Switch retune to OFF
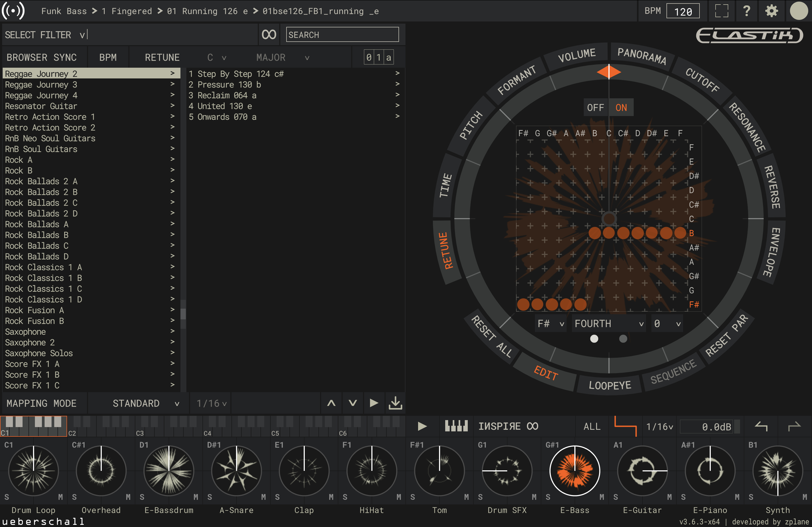Viewport: 812px width, 527px height. pyautogui.click(x=595, y=107)
